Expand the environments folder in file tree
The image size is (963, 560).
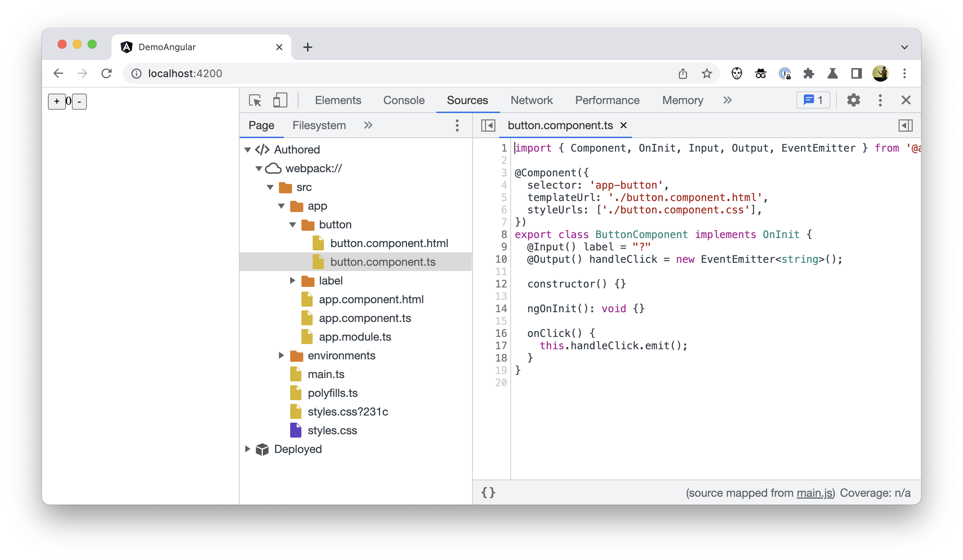(x=281, y=354)
